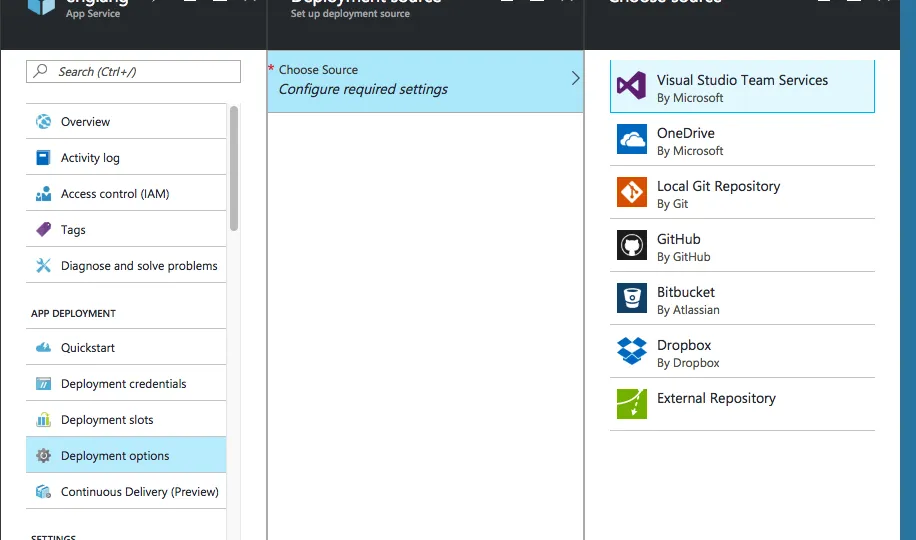Click the orange Git icon

[x=632, y=192]
